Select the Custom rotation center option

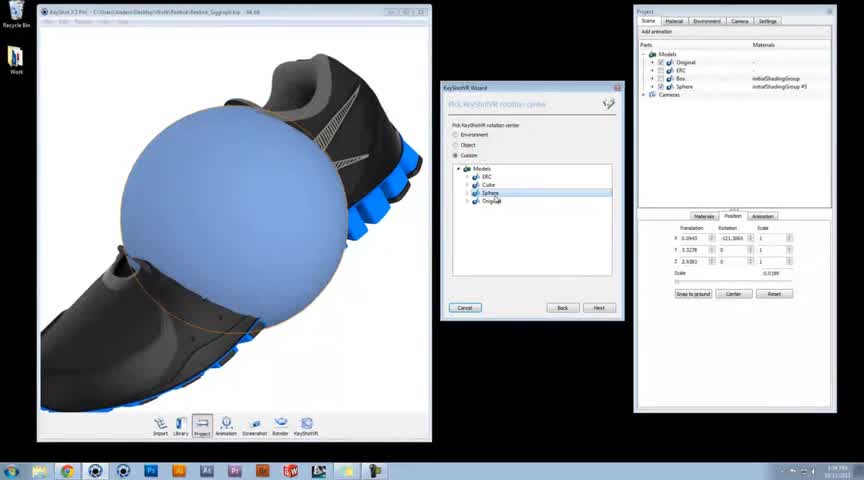455,155
